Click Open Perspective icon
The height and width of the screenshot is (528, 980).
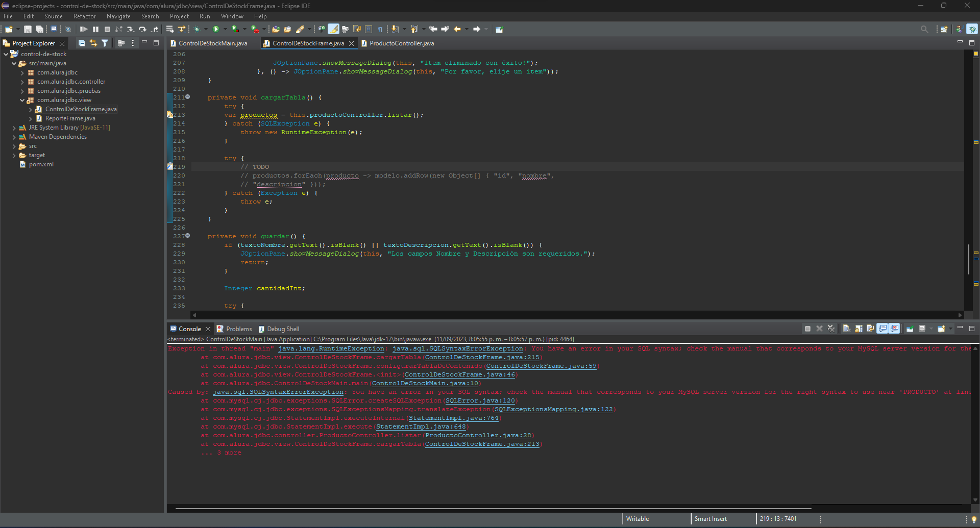click(944, 29)
